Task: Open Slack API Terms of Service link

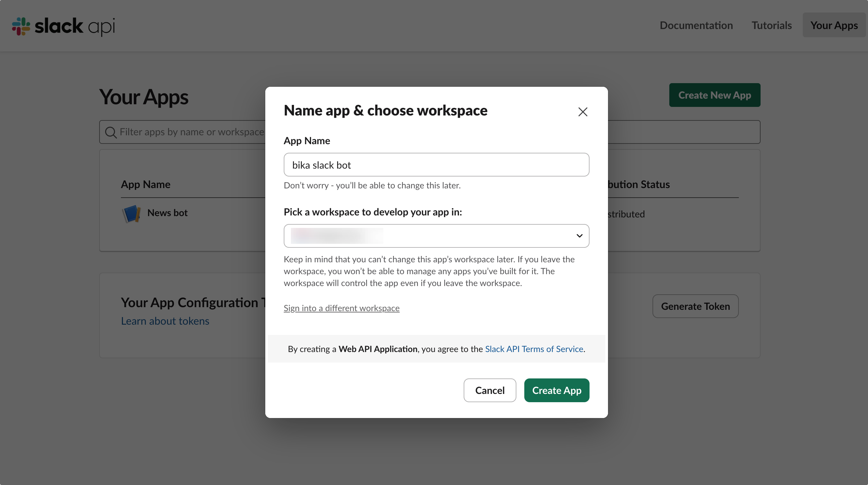Action: tap(534, 349)
